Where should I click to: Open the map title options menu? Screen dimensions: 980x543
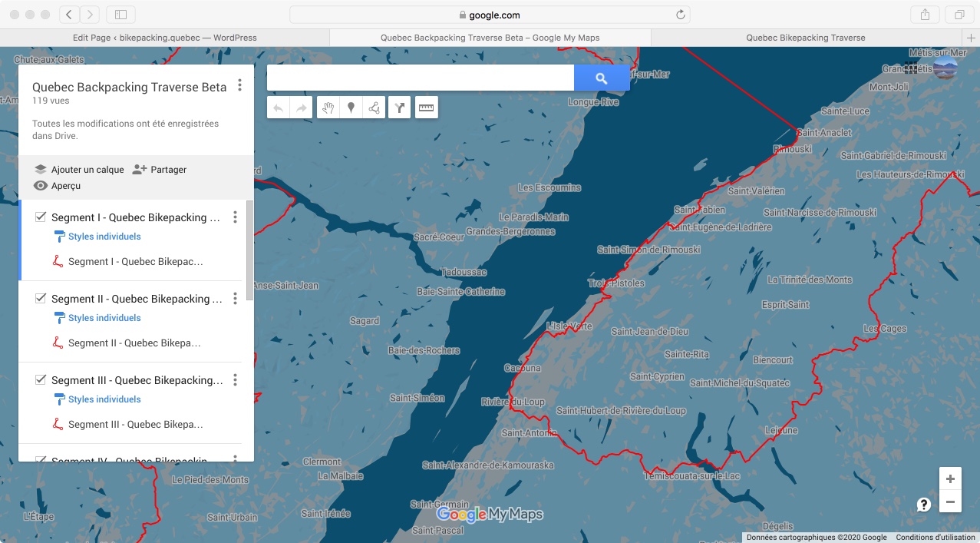[x=240, y=85]
